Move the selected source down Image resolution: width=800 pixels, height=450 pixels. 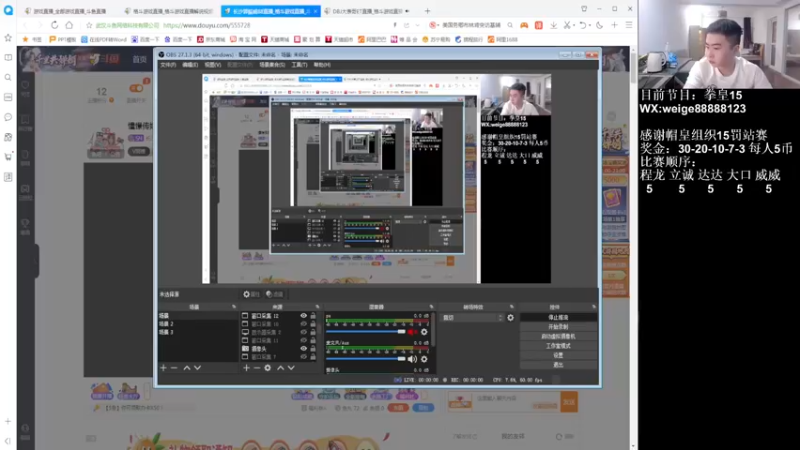tap(291, 368)
